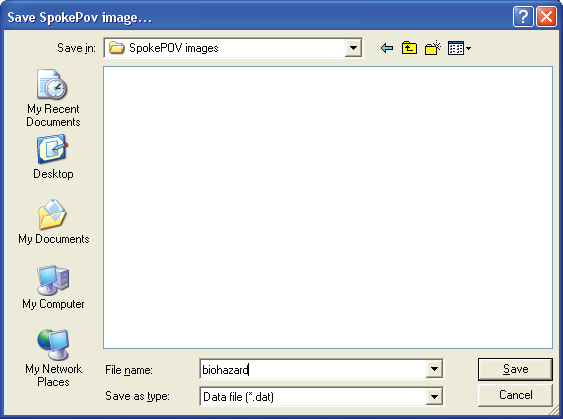Click the Cancel button

515,395
